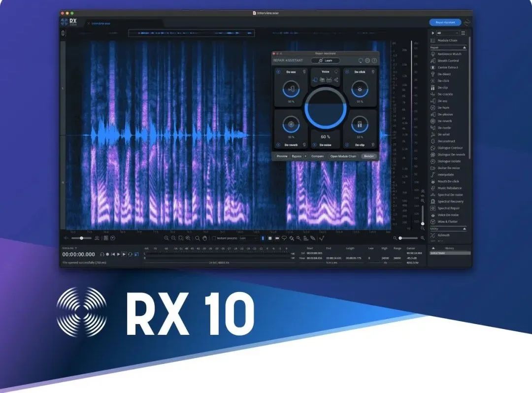Click the Learn button

point(326,61)
